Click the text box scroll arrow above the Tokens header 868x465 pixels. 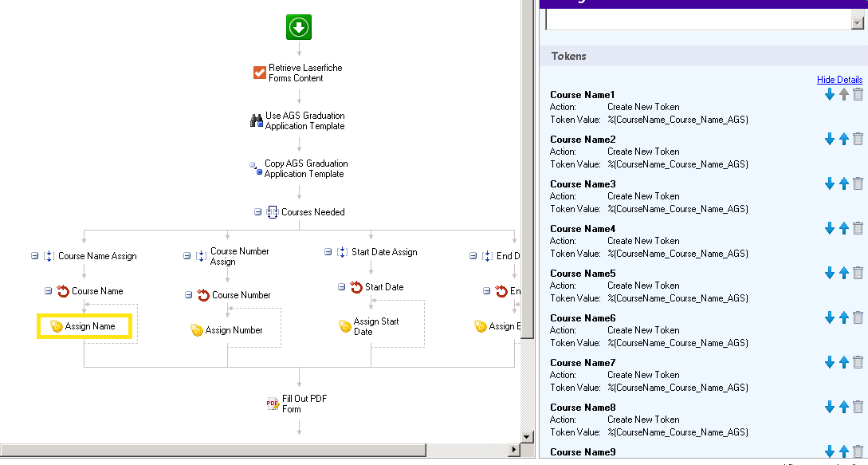(858, 22)
